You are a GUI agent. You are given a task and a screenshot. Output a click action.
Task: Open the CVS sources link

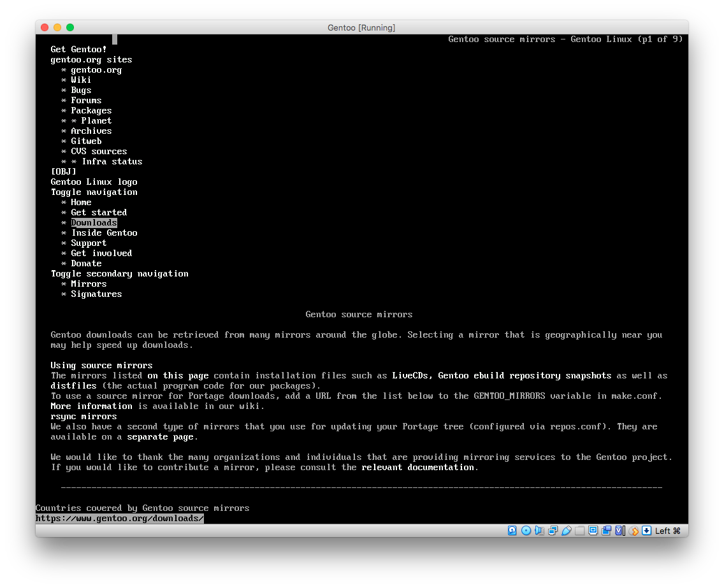[99, 151]
